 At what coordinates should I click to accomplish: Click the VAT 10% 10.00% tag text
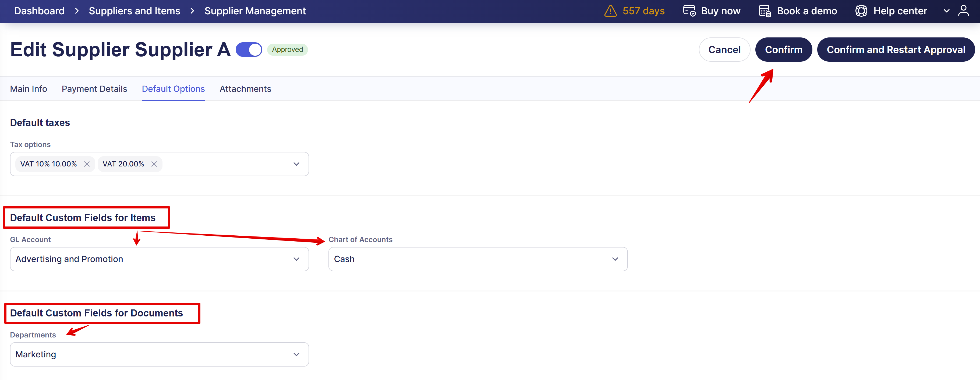[x=48, y=164]
